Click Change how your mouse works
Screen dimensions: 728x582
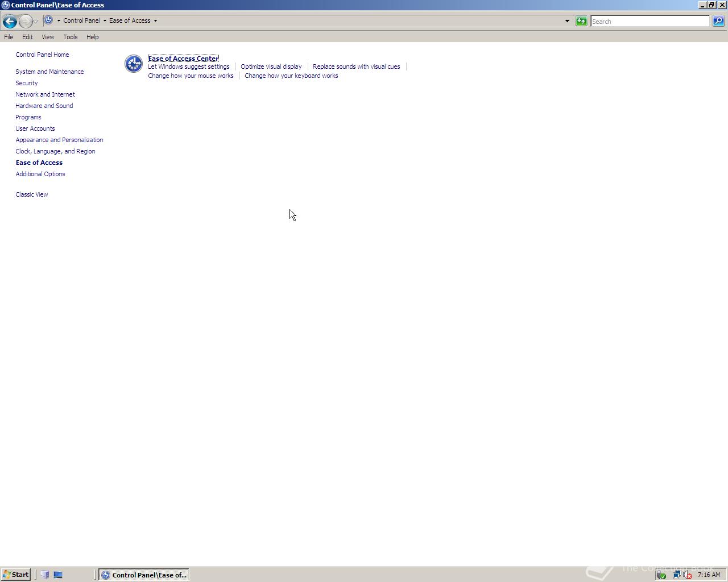click(x=191, y=76)
